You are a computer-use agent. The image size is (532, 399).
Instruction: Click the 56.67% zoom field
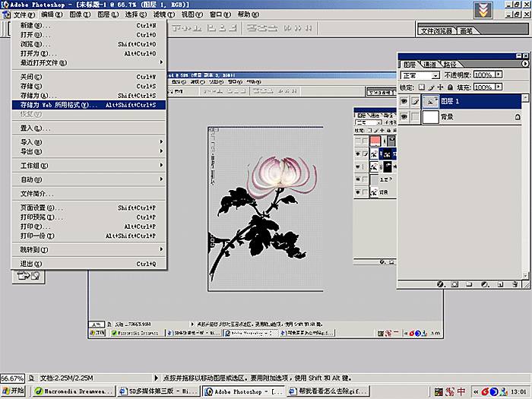(x=13, y=378)
